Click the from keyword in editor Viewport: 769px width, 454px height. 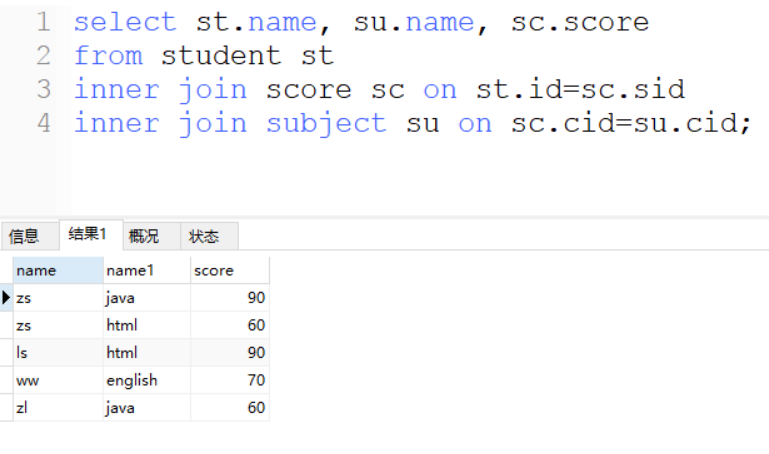click(x=108, y=55)
